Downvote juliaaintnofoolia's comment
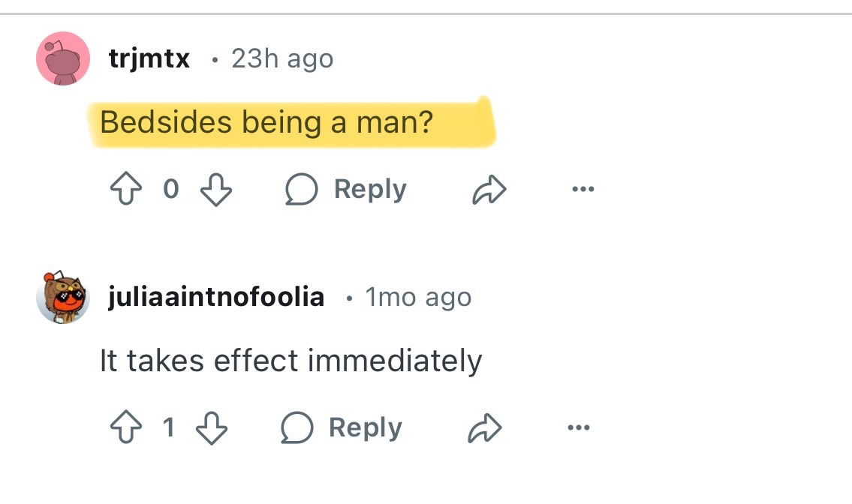The image size is (852, 504). coord(212,428)
